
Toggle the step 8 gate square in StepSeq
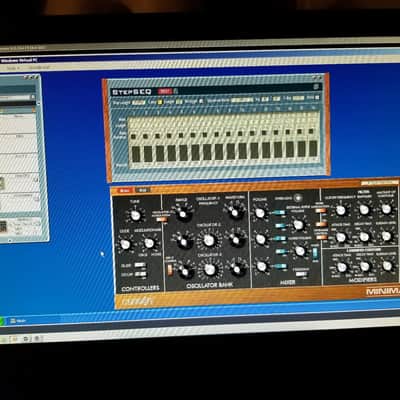(216, 135)
